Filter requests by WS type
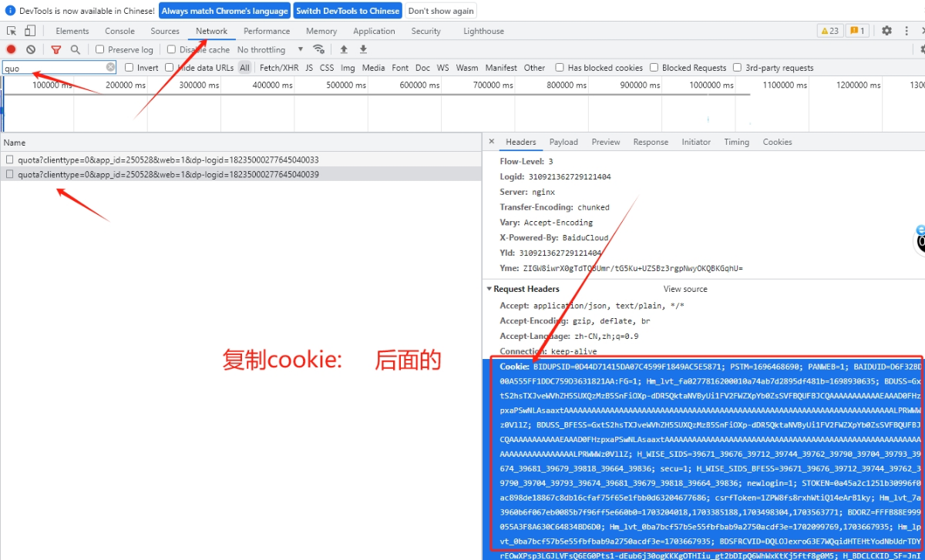The width and height of the screenshot is (925, 560). (x=442, y=68)
